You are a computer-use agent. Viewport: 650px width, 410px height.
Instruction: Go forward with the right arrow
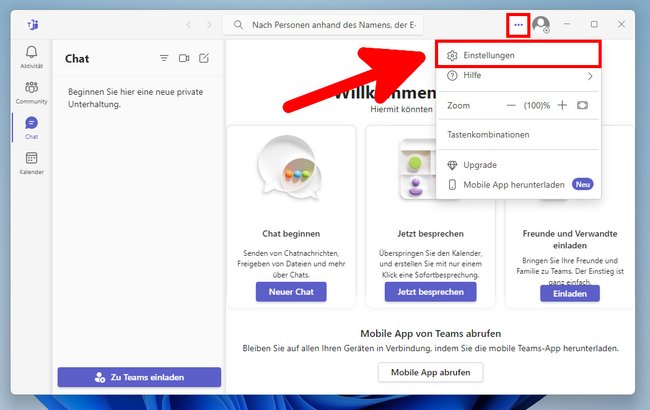(x=209, y=25)
